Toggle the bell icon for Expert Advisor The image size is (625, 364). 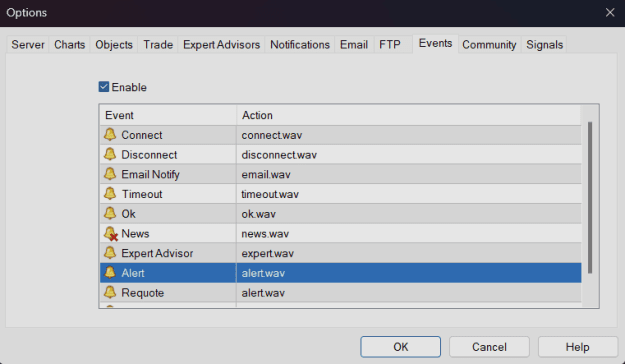[x=110, y=253]
